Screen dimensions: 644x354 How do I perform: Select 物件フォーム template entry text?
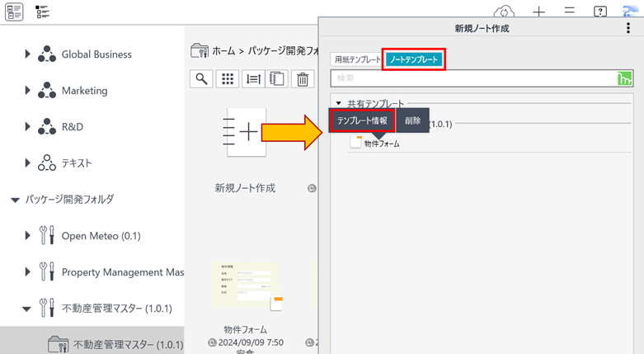pos(382,144)
